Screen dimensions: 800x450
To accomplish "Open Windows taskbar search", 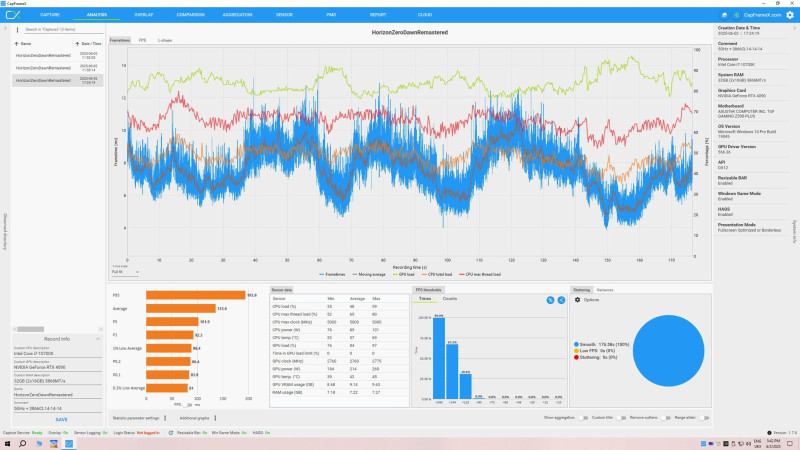I will [22, 443].
